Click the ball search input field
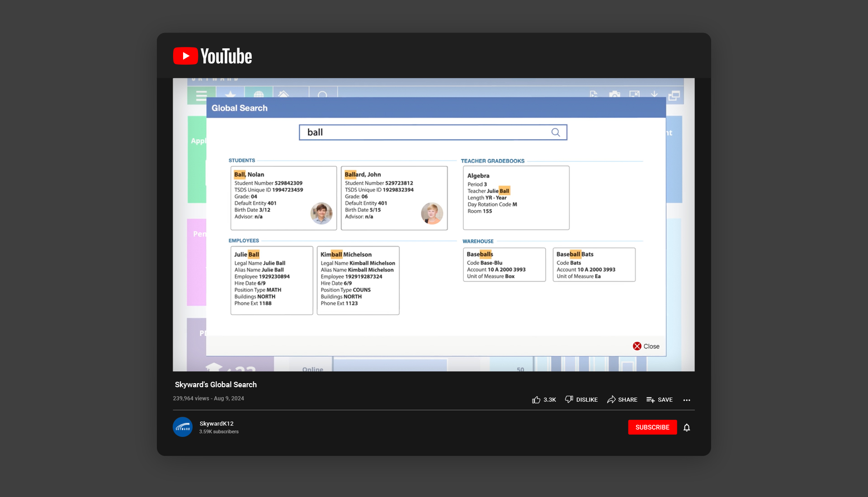This screenshot has width=868, height=497. pos(433,132)
